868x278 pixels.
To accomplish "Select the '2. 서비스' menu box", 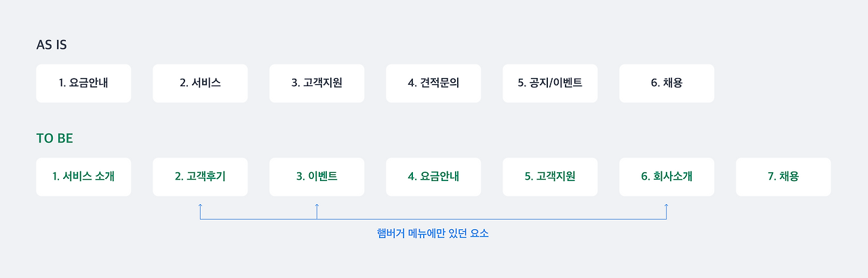I will 200,83.
